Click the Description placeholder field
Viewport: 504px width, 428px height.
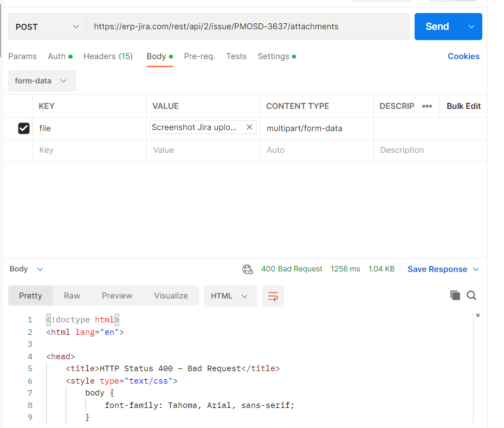click(430, 150)
